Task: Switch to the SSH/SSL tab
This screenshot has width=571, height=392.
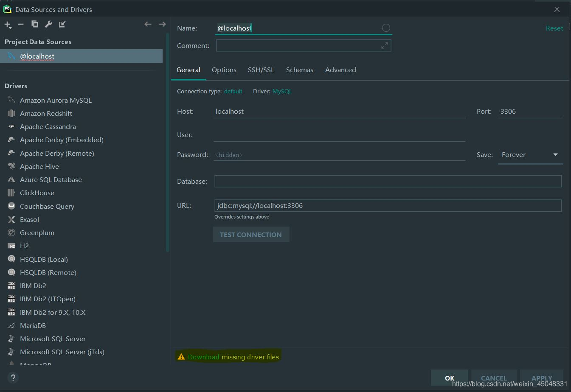Action: click(x=261, y=70)
